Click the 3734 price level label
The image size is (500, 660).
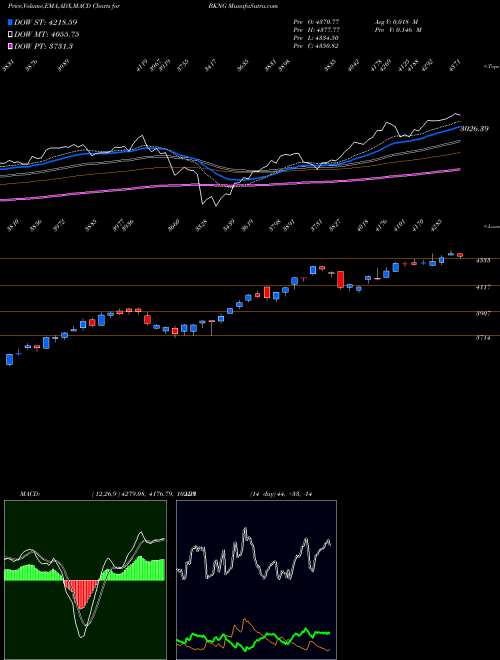tap(483, 338)
